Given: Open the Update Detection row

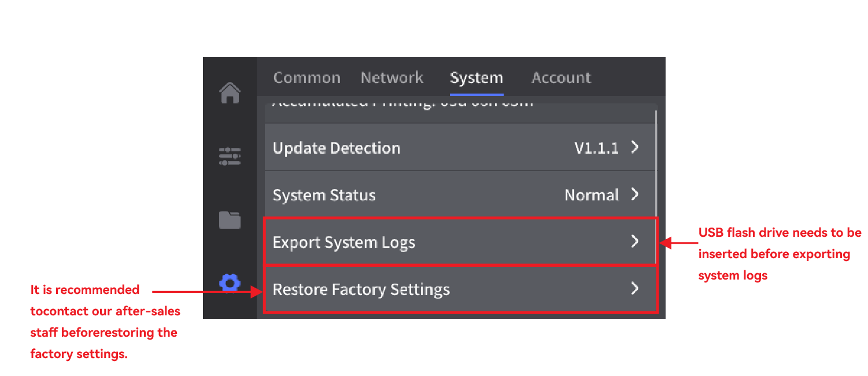Looking at the screenshot, I should (x=460, y=147).
